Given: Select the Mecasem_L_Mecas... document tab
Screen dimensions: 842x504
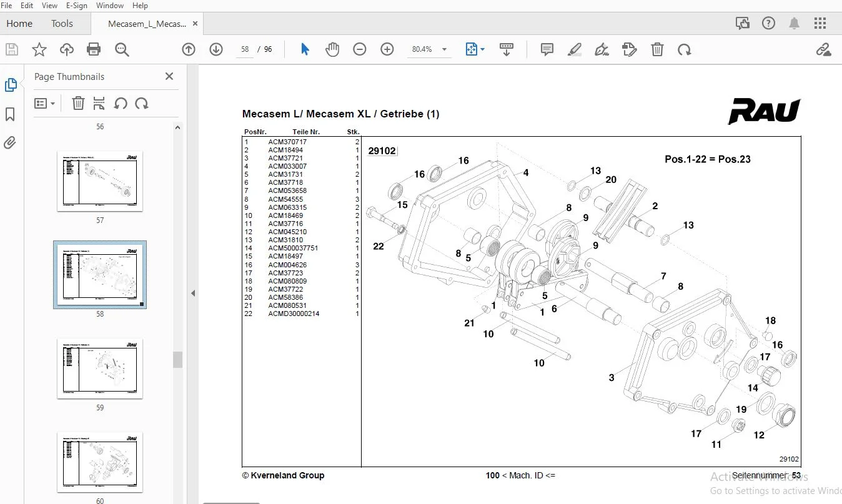Looking at the screenshot, I should point(147,24).
